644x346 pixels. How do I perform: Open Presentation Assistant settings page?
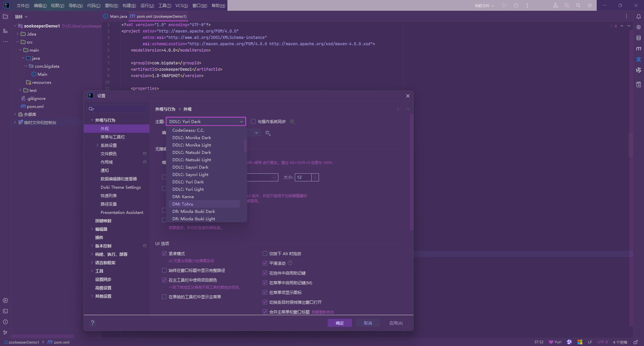pyautogui.click(x=122, y=212)
